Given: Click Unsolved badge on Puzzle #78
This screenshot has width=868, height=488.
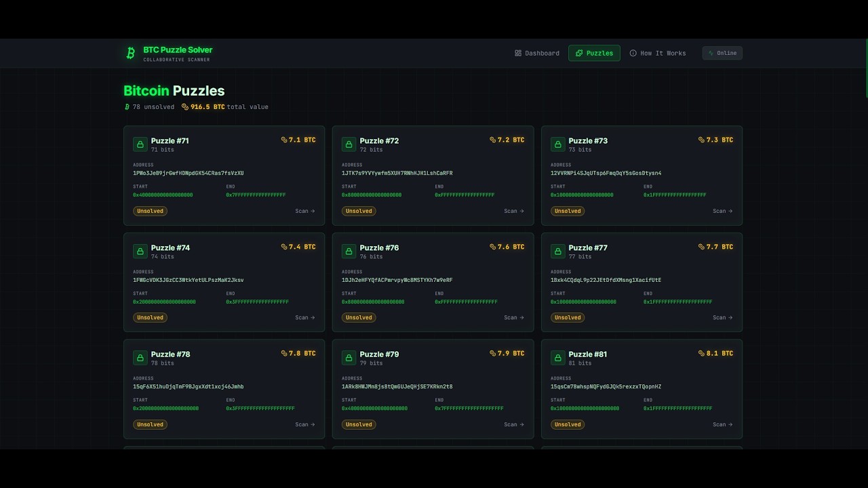Looking at the screenshot, I should (150, 424).
